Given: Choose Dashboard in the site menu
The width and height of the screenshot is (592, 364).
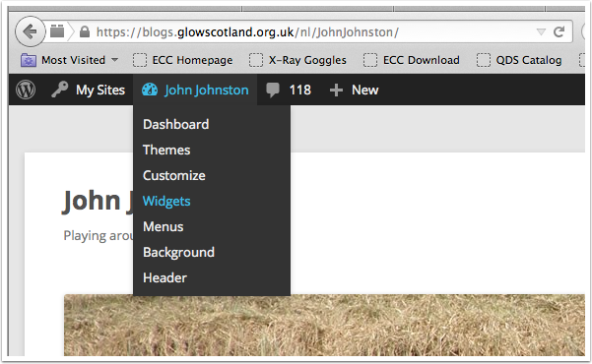Looking at the screenshot, I should (x=176, y=124).
